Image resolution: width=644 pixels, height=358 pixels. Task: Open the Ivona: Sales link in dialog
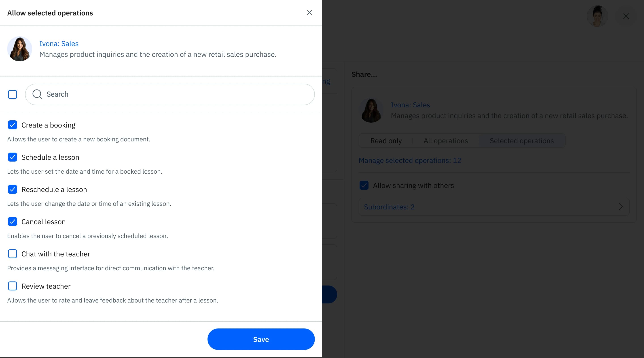click(59, 44)
